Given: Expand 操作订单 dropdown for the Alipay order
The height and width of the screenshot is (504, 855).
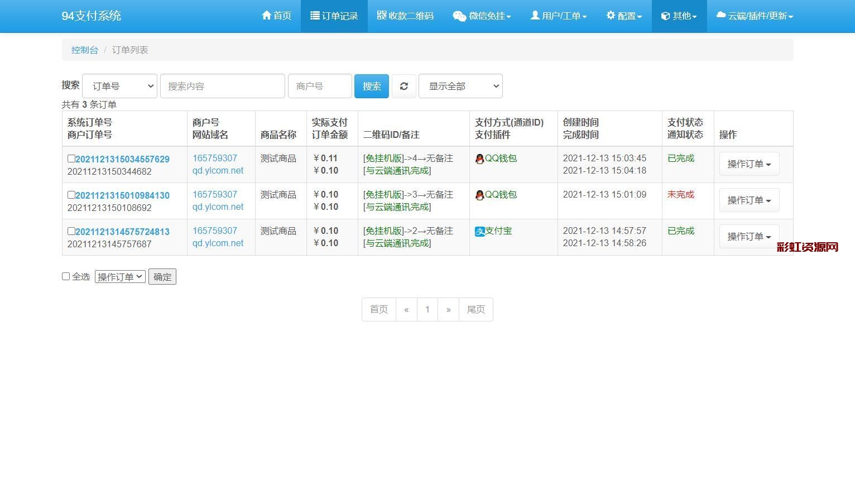Looking at the screenshot, I should point(749,237).
